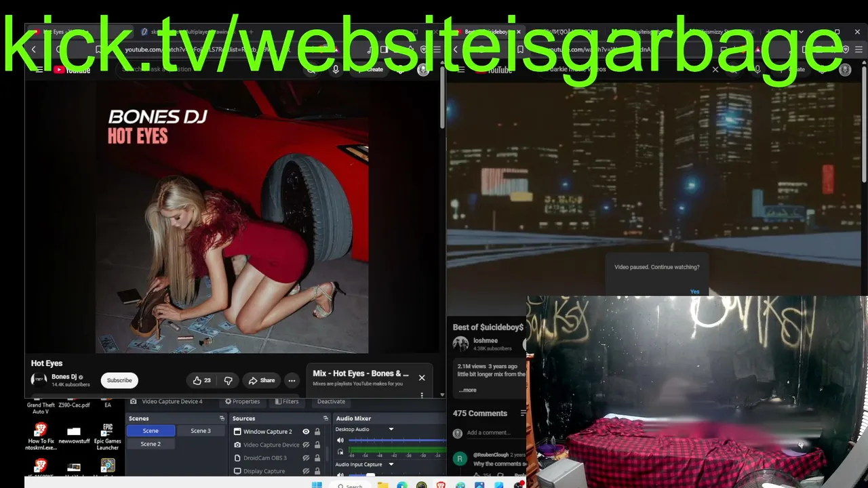Open the comments sort menu
This screenshot has height=488, width=868.
pyautogui.click(x=523, y=413)
